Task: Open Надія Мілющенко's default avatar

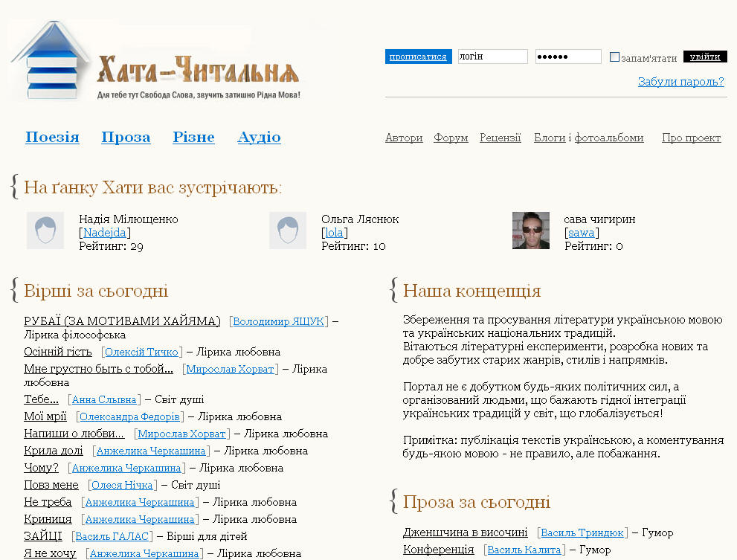Action: point(45,231)
